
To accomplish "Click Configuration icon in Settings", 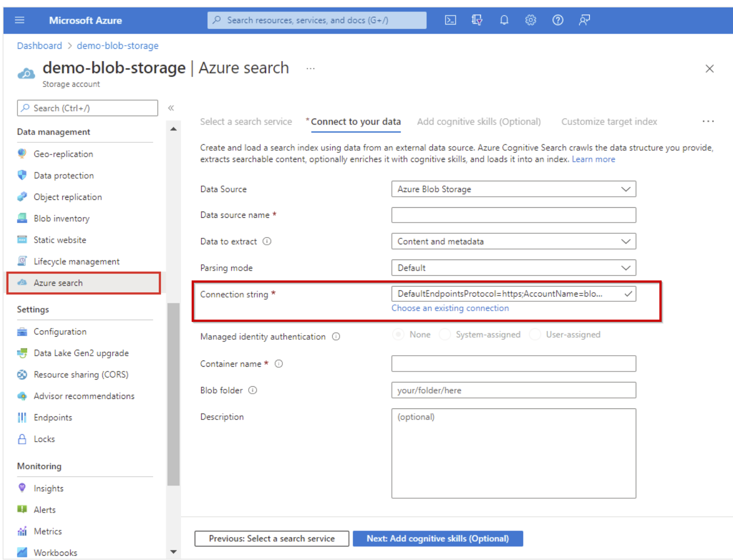I will point(22,332).
